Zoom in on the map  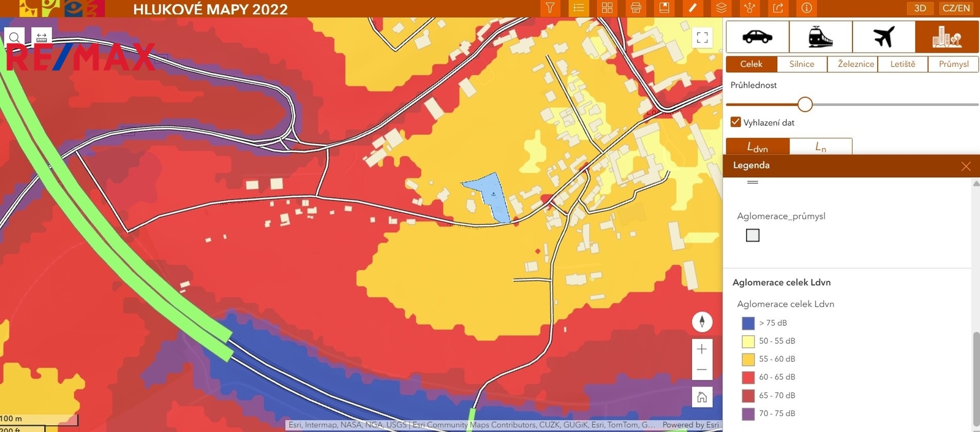click(x=702, y=349)
